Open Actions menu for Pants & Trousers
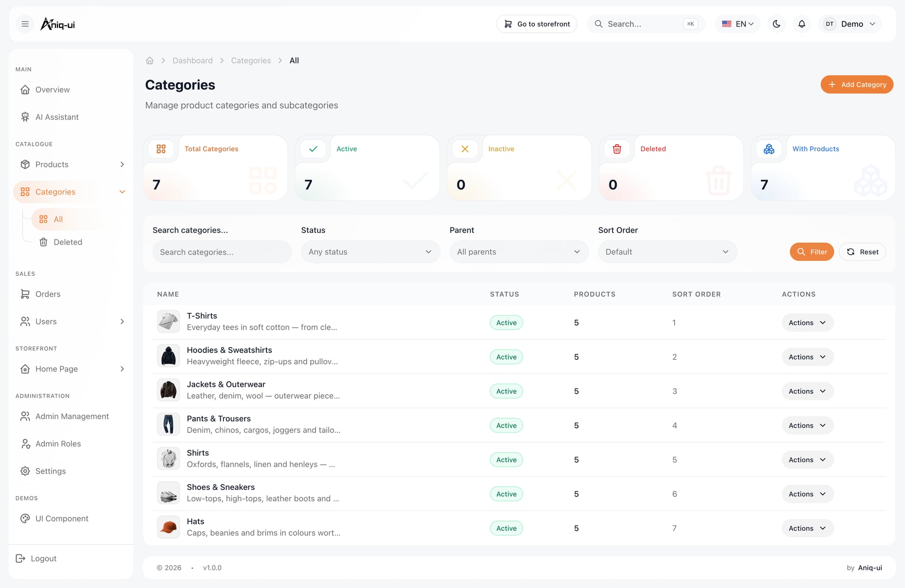905x588 pixels. click(x=807, y=425)
